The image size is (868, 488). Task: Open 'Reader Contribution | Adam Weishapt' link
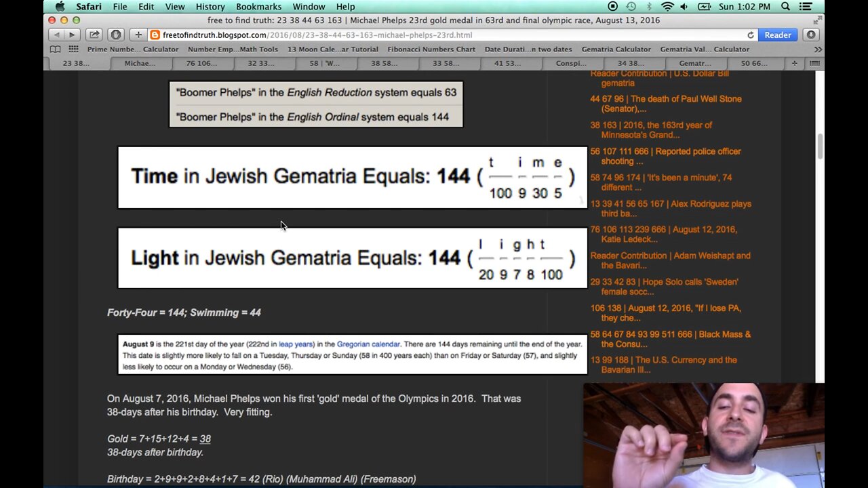pos(670,261)
